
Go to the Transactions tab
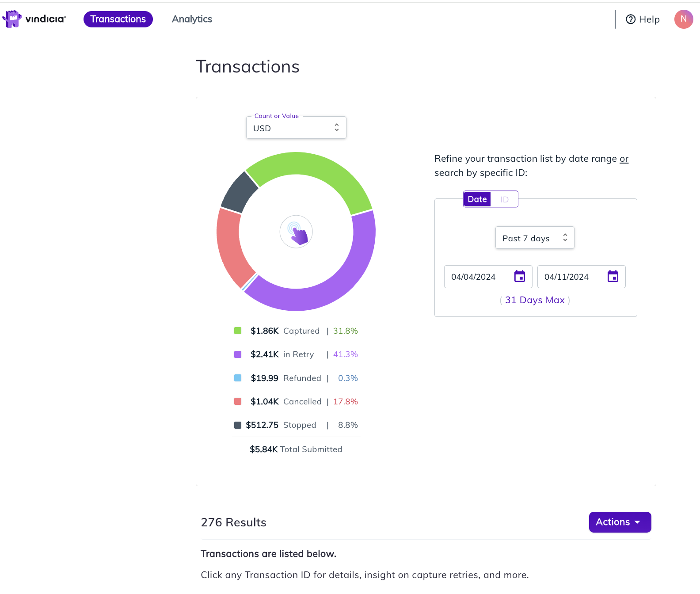click(x=118, y=19)
